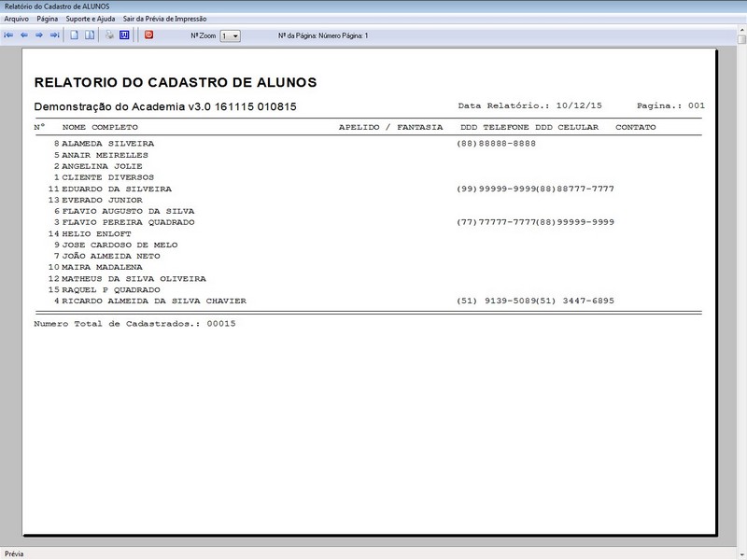The image size is (747, 560).
Task: Click the DDD TELEFONE column header
Action: pos(495,127)
